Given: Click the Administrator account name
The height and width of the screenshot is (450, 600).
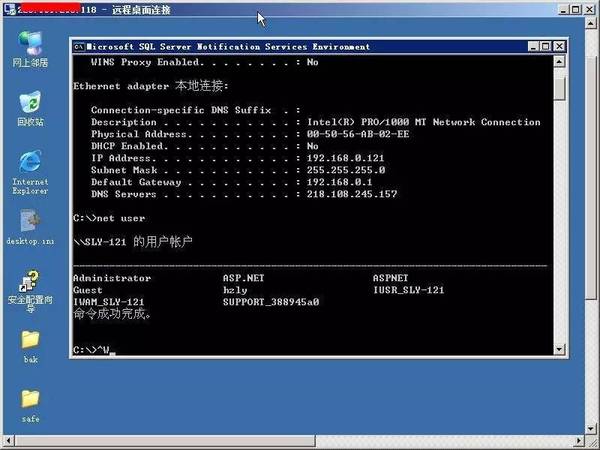Looking at the screenshot, I should click(x=112, y=278).
